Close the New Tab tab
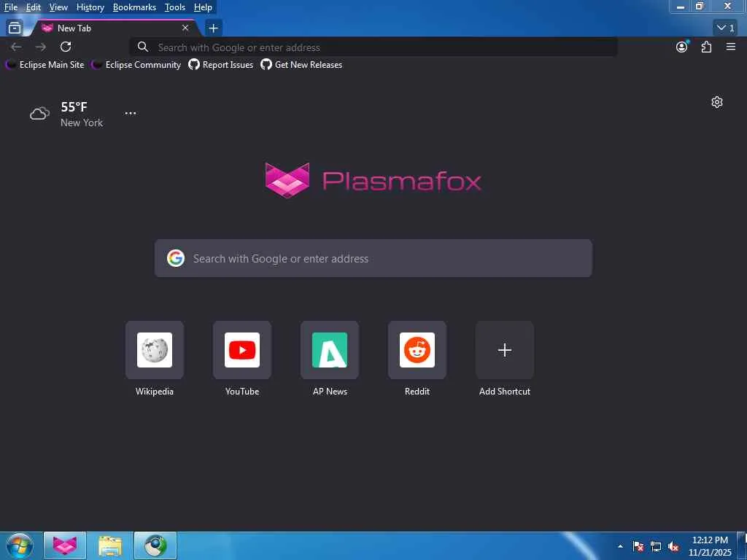The image size is (747, 560). pyautogui.click(x=185, y=28)
